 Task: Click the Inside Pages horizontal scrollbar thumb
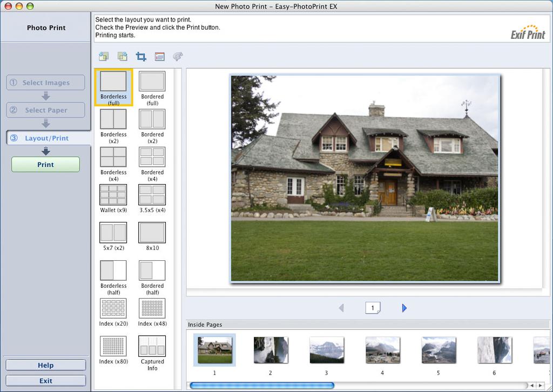(x=262, y=386)
